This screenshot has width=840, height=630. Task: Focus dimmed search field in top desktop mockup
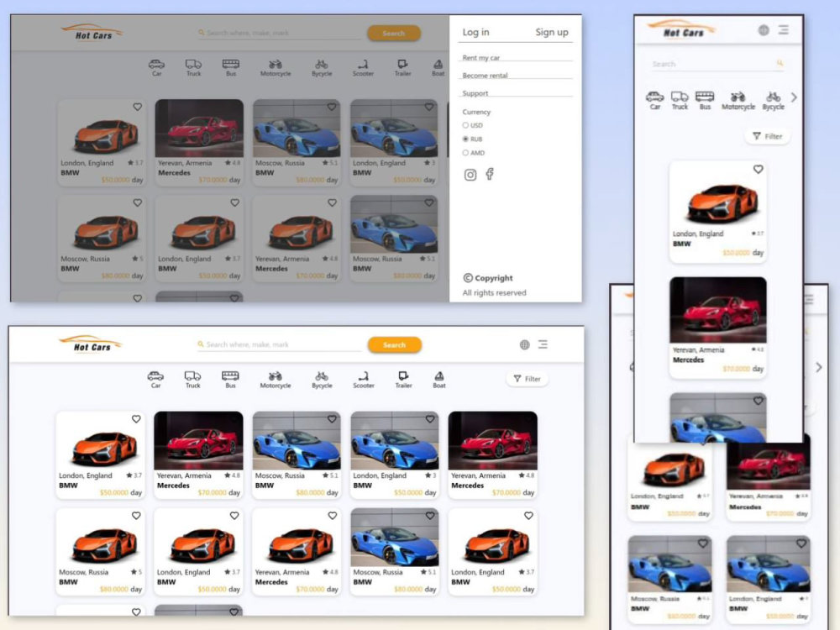tap(279, 33)
